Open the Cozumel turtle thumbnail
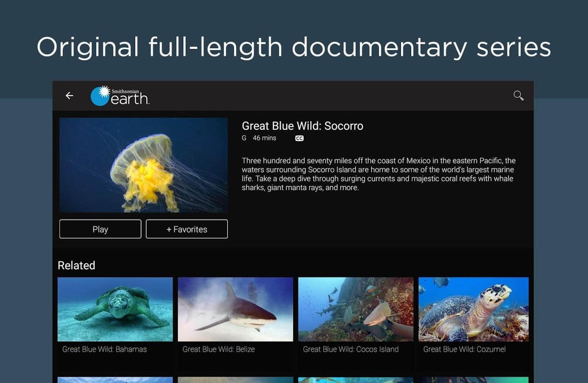The height and width of the screenshot is (383, 588). point(474,309)
